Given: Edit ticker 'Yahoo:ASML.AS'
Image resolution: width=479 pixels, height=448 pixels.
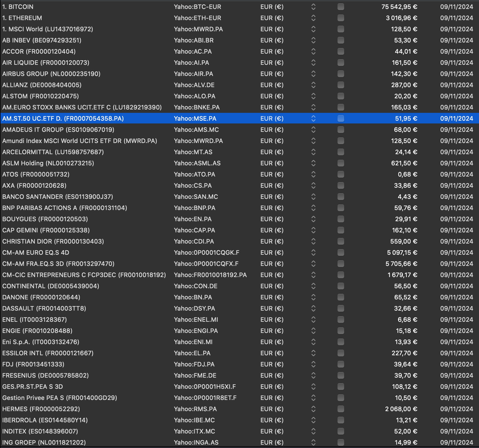Looking at the screenshot, I should pyautogui.click(x=197, y=163).
